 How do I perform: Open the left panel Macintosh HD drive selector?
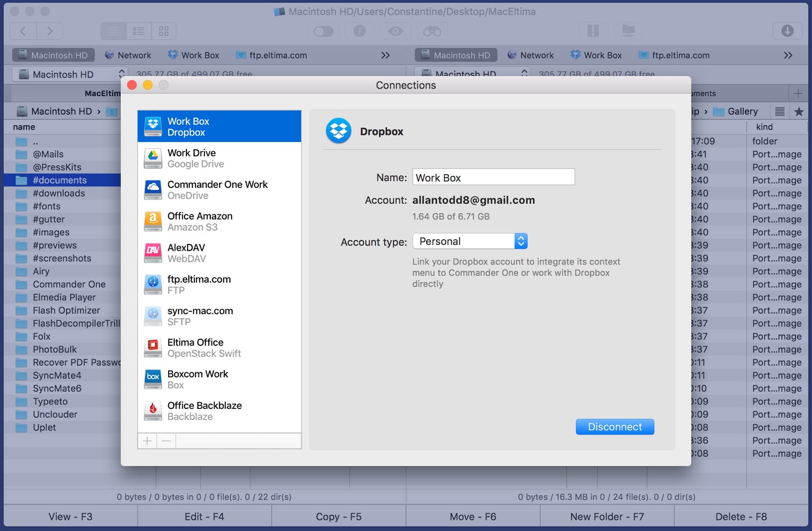[x=69, y=74]
